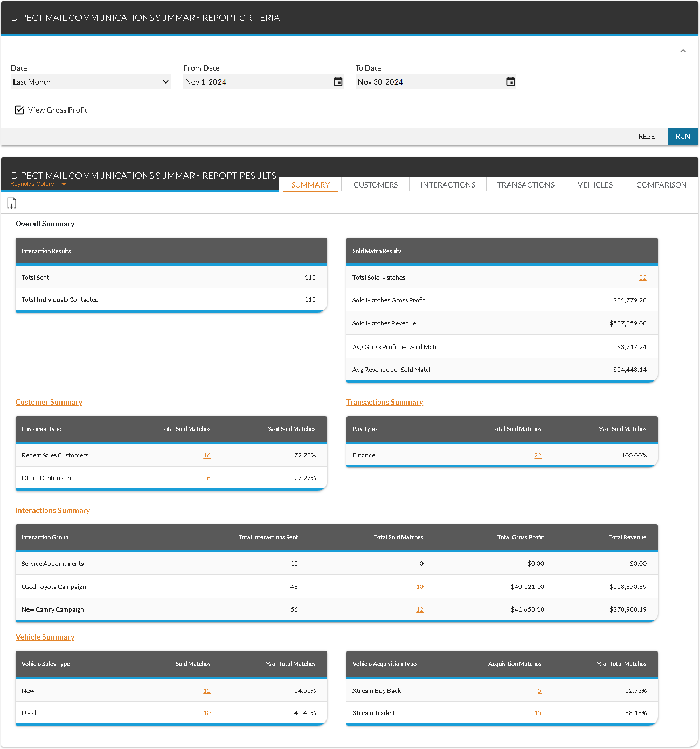This screenshot has height=749, width=700.
Task: Toggle the View Gross Profit checkbox
Action: [x=19, y=110]
